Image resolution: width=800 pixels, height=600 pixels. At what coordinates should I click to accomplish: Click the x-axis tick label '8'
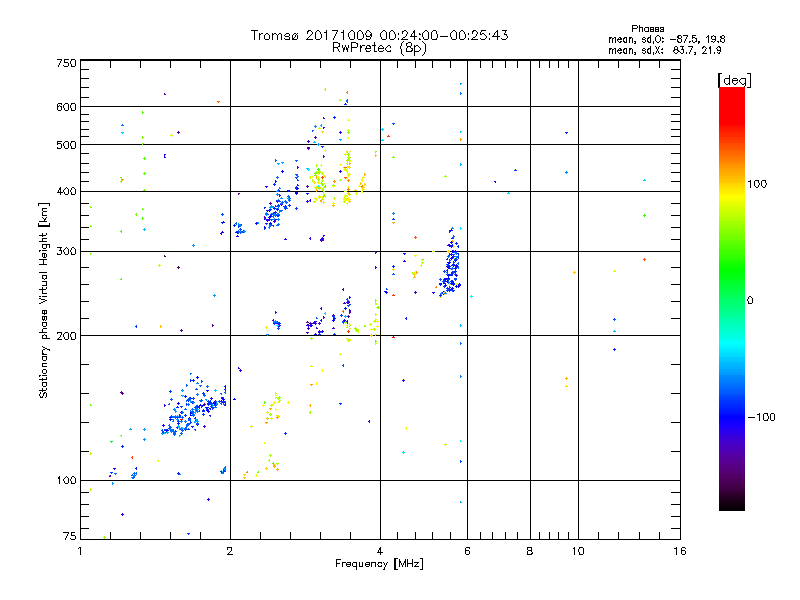pos(530,551)
